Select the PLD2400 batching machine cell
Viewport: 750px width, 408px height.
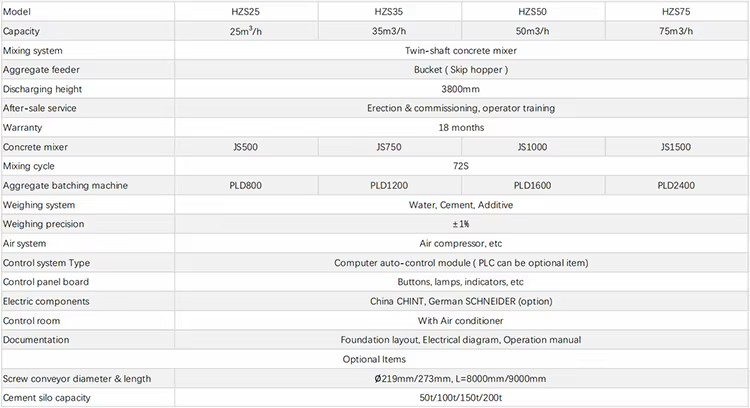coord(676,186)
